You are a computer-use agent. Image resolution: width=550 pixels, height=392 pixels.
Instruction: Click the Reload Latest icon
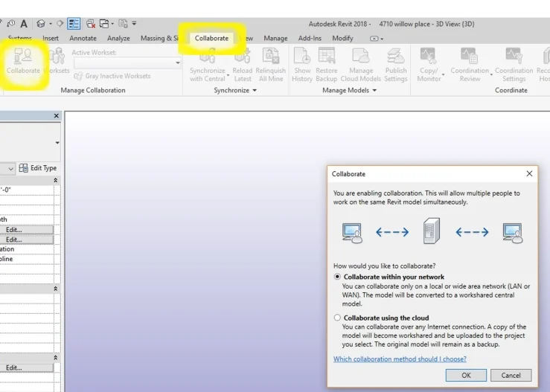pyautogui.click(x=243, y=56)
